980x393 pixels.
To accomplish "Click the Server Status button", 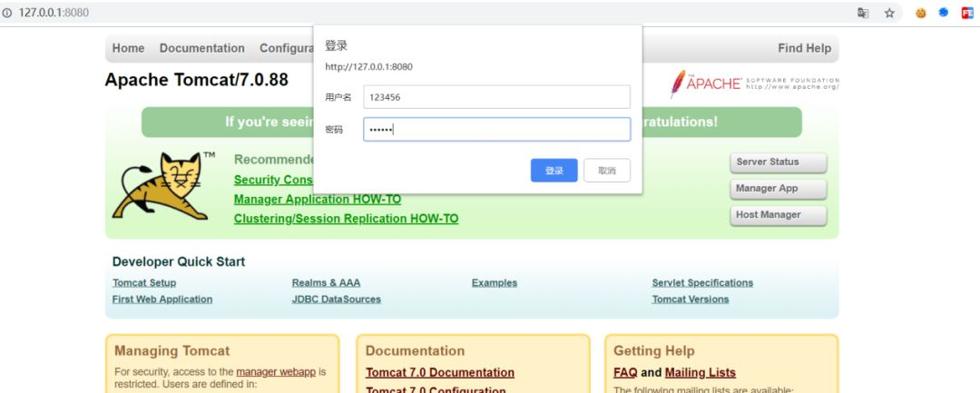I will coord(779,162).
